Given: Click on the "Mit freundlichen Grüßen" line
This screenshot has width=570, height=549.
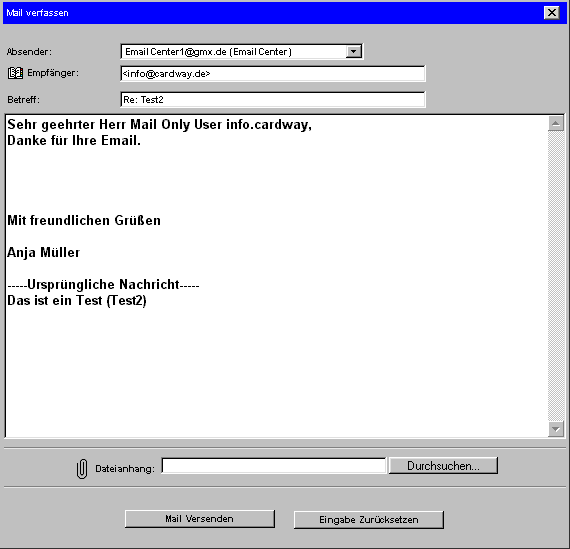Looking at the screenshot, I should 84,220.
